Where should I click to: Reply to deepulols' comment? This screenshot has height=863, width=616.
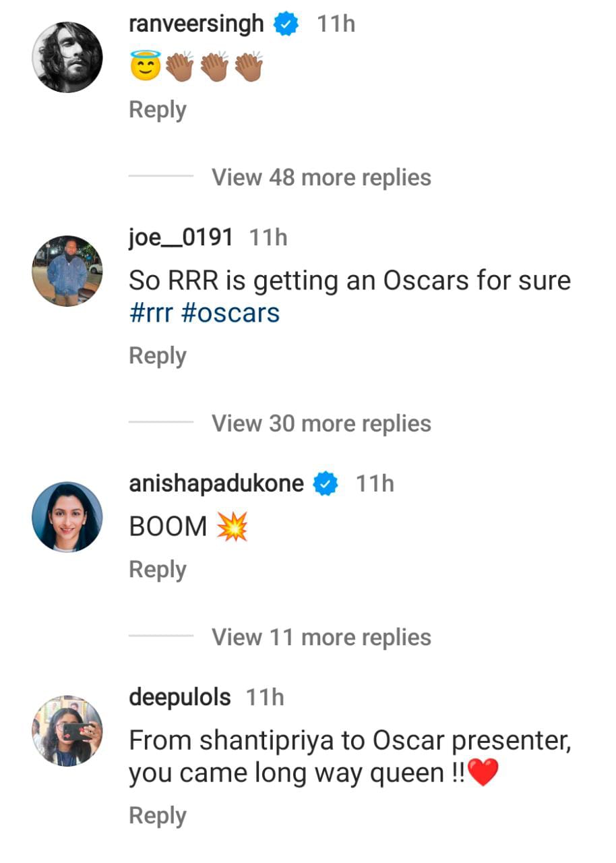tap(157, 815)
